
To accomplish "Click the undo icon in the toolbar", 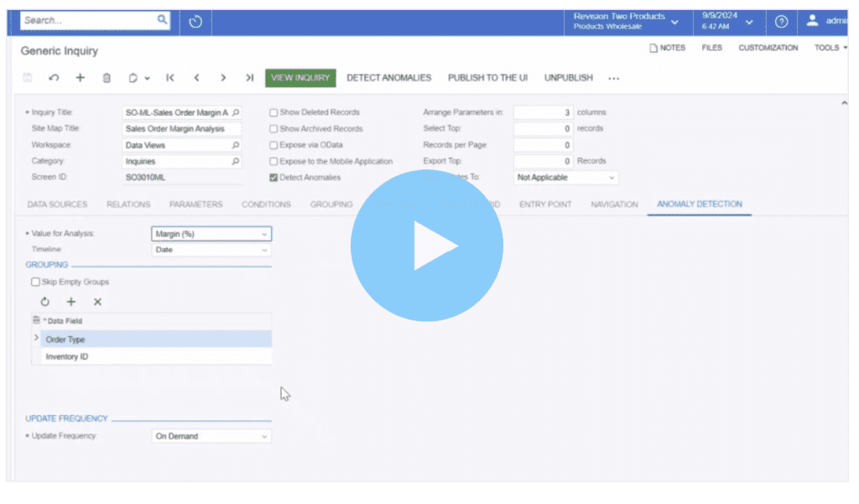I will tap(54, 78).
